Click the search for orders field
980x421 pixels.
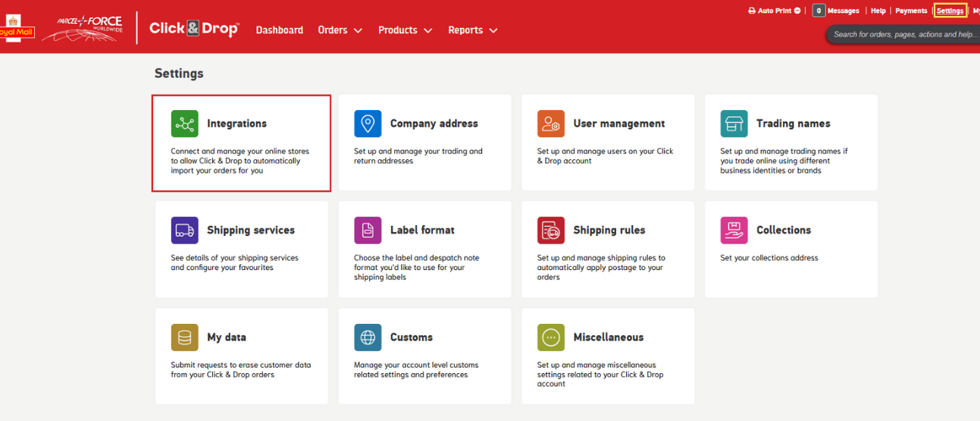click(x=903, y=35)
